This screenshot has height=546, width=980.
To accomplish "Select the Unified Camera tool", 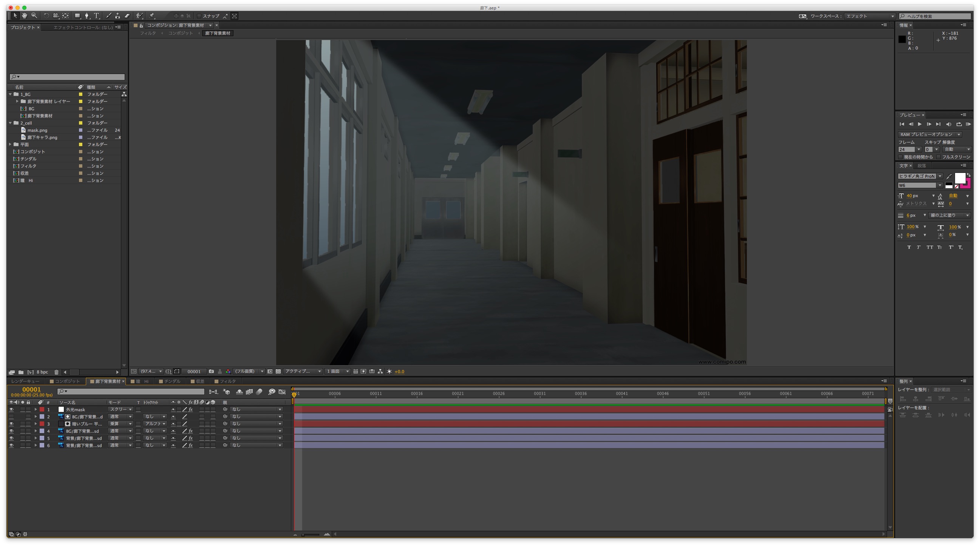I will click(56, 15).
